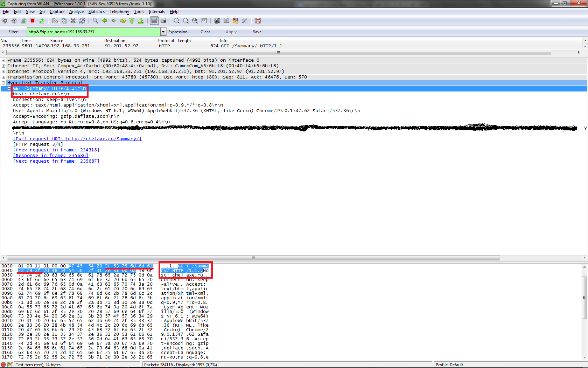This screenshot has width=588, height=368.
Task: Stop the running capture with the red square
Action: [x=33, y=21]
